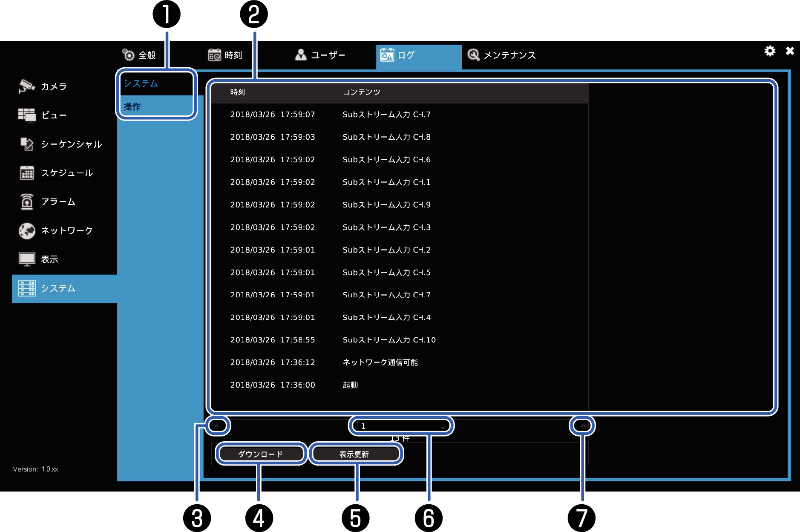800x532 pixels.
Task: Open the アラーム icon
Action: pyautogui.click(x=27, y=201)
